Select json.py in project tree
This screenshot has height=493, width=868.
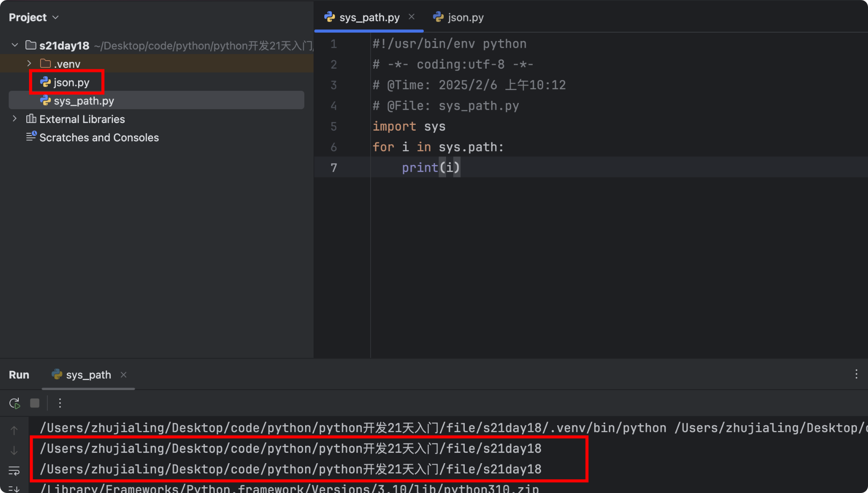coord(71,82)
